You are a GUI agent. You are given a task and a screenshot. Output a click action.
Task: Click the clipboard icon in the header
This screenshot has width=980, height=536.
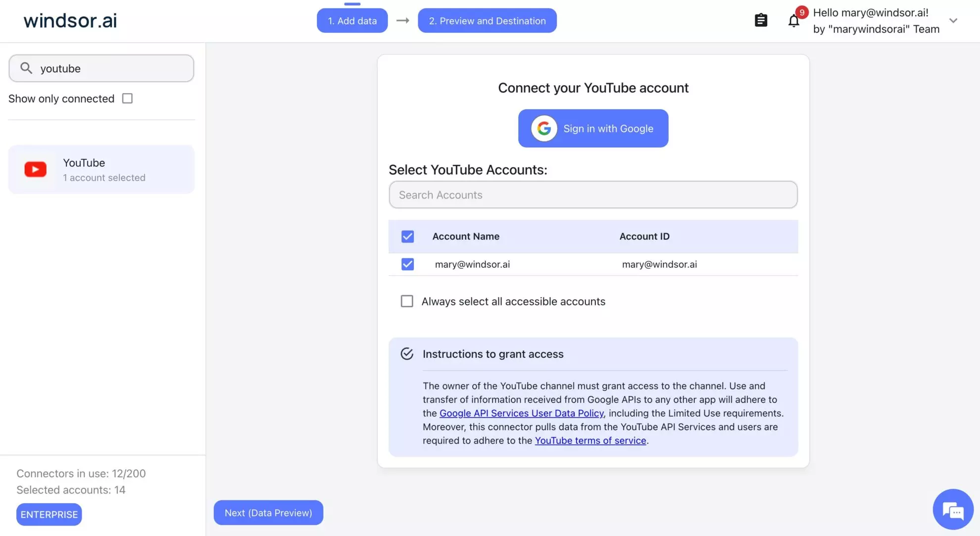pos(761,20)
